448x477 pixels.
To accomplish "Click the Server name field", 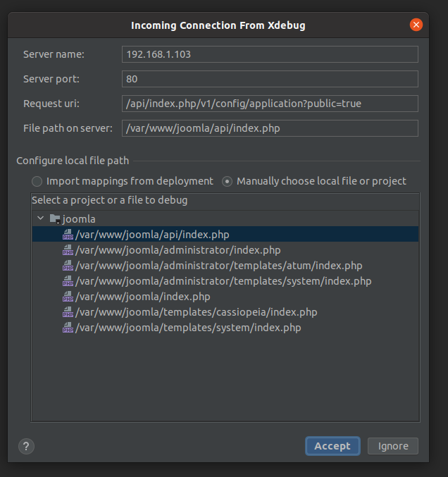I will 270,54.
